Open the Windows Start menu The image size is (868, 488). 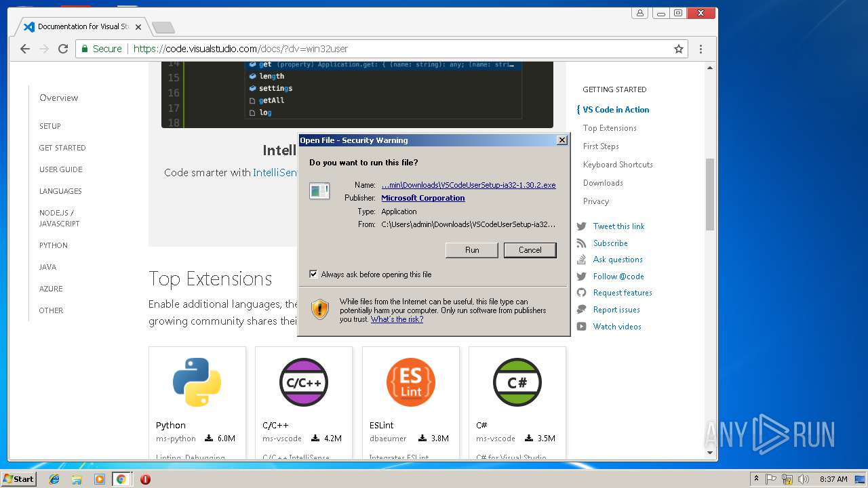click(x=19, y=479)
